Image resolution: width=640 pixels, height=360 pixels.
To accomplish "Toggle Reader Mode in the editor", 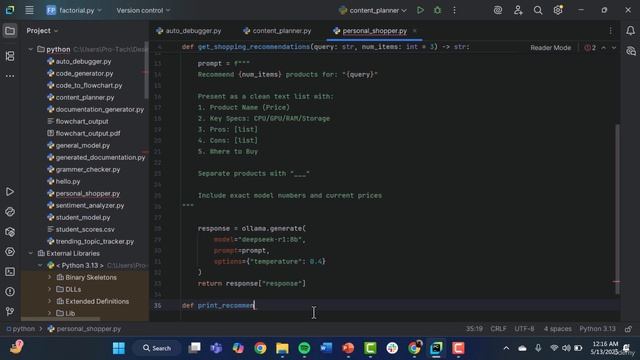I will click(551, 48).
